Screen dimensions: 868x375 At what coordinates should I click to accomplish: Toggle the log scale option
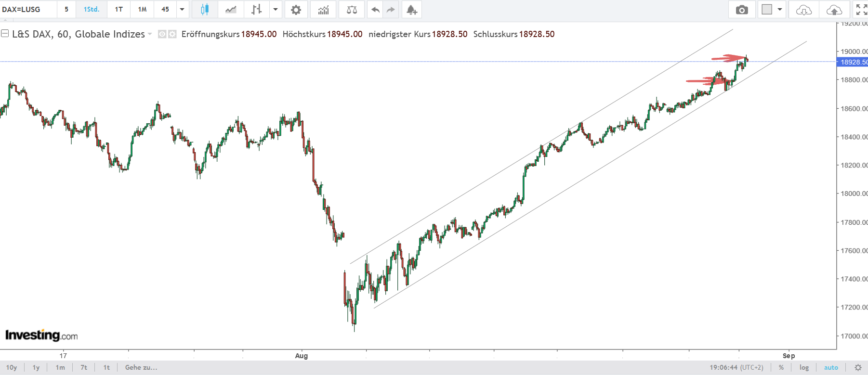804,367
